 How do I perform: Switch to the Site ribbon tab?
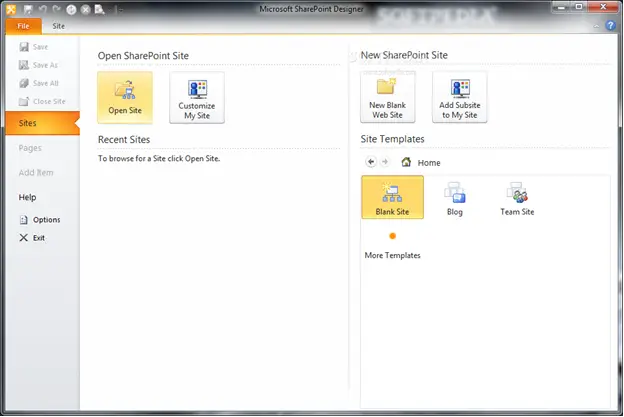pos(58,26)
